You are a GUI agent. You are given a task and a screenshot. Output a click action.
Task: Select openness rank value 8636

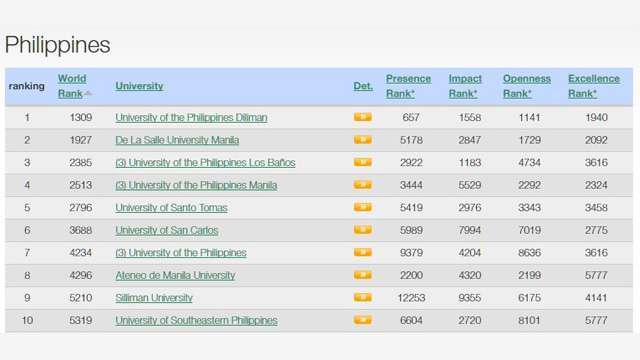pyautogui.click(x=529, y=253)
